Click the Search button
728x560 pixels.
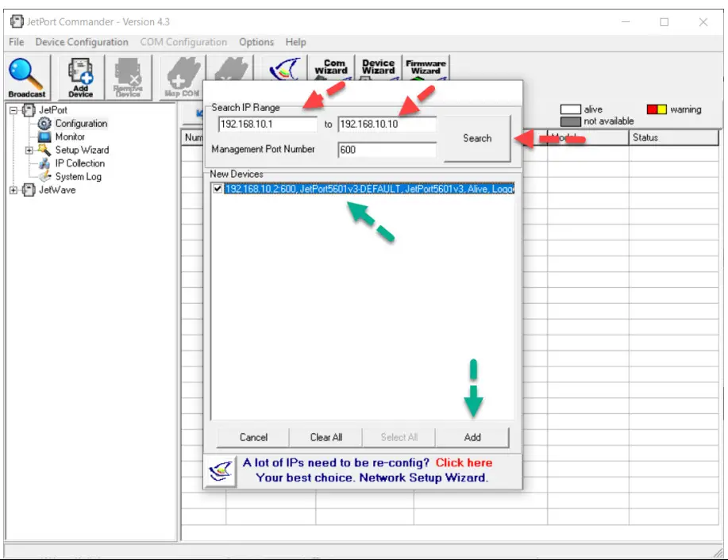tap(477, 138)
